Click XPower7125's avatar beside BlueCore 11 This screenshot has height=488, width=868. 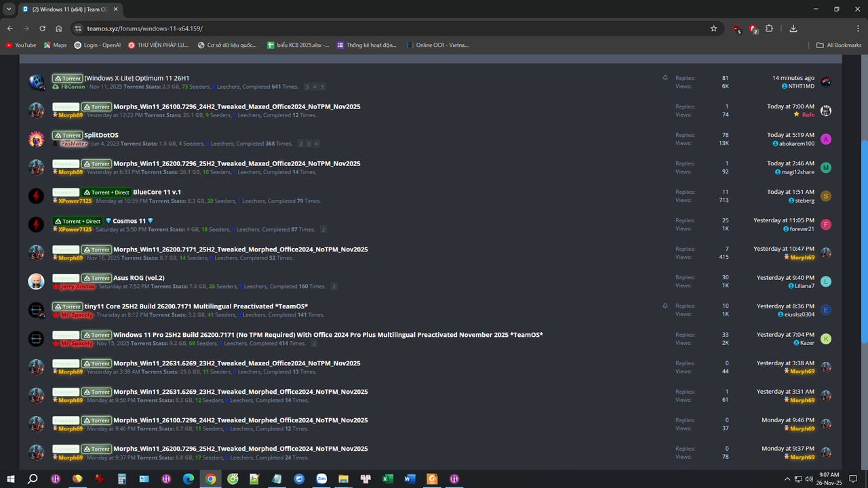point(37,196)
